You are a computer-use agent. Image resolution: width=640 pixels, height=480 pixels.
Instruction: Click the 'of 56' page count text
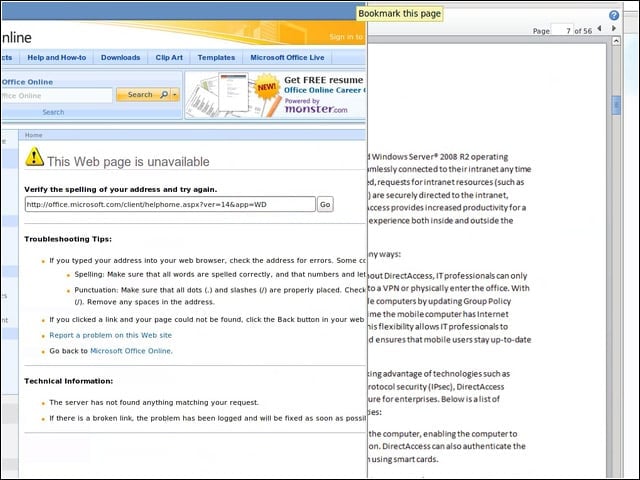point(583,31)
